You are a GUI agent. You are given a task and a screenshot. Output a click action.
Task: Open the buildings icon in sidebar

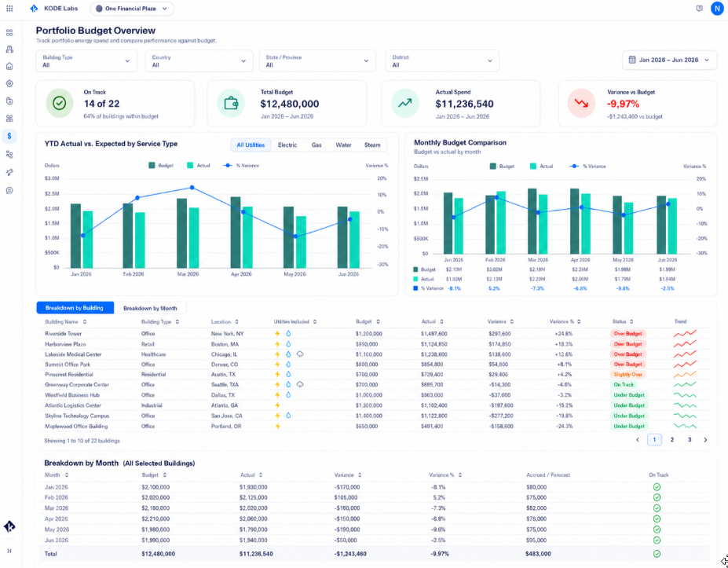[x=9, y=49]
